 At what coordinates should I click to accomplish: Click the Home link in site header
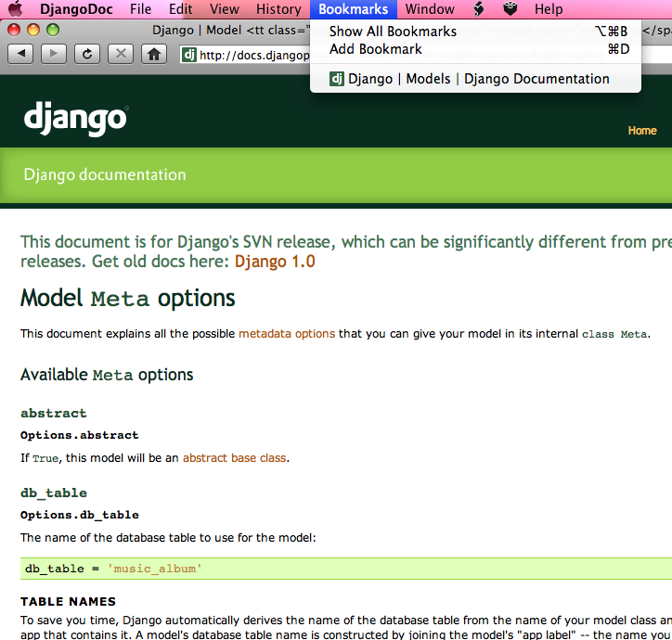click(642, 131)
